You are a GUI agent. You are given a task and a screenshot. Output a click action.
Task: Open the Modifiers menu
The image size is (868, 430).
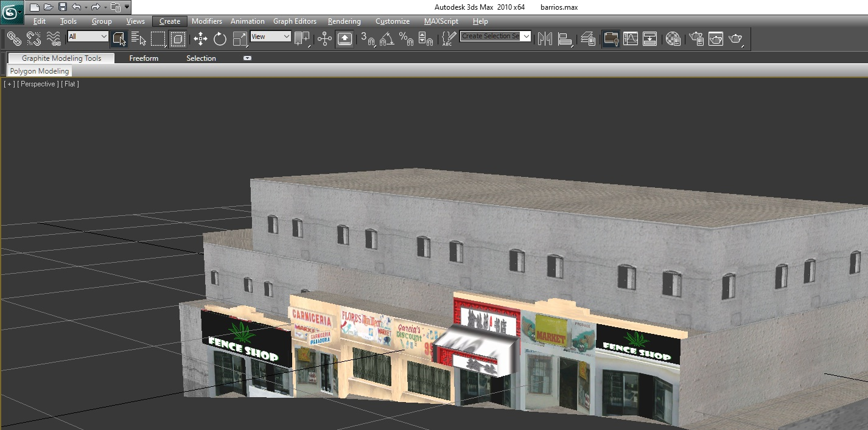pos(206,21)
